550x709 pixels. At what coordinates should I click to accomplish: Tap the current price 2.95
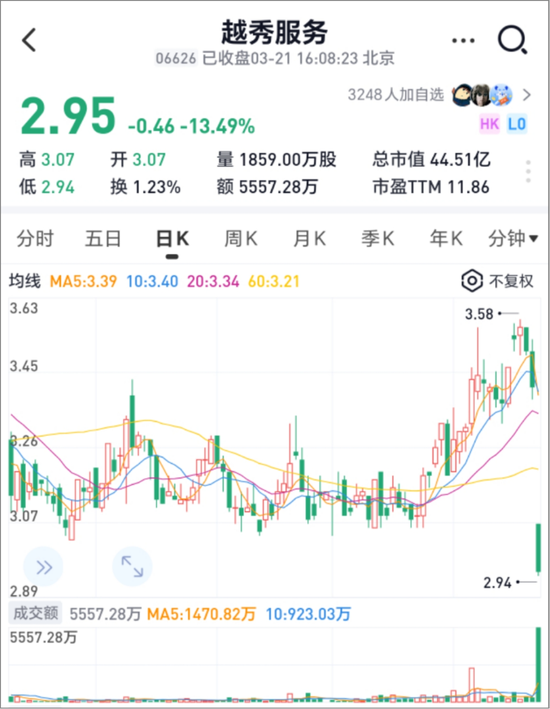68,116
